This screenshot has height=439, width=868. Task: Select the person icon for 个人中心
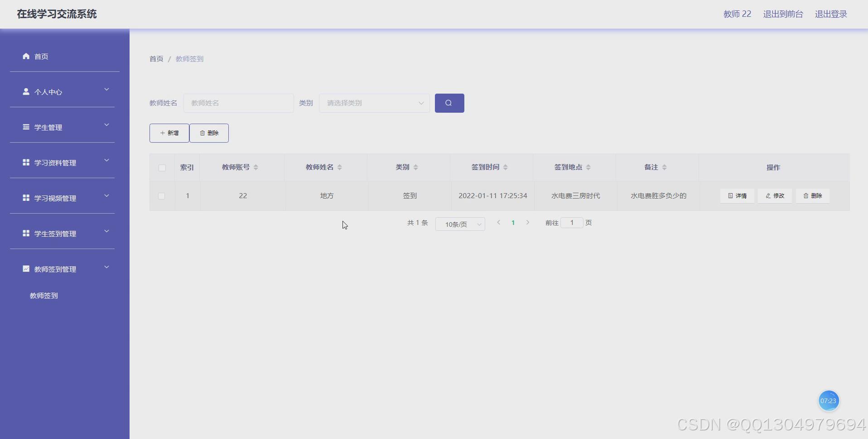25,92
